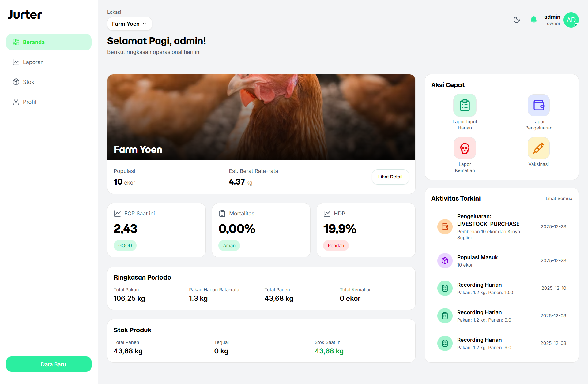Open the Stok sidebar menu

tap(28, 82)
